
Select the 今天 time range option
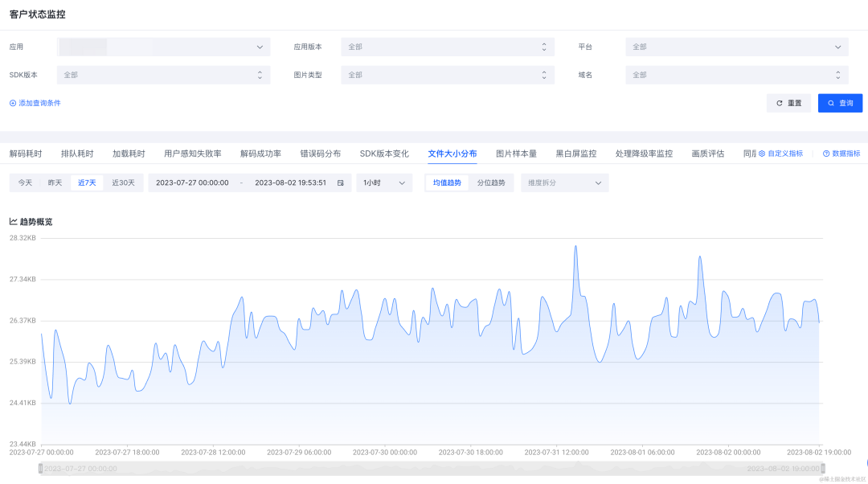coord(25,183)
